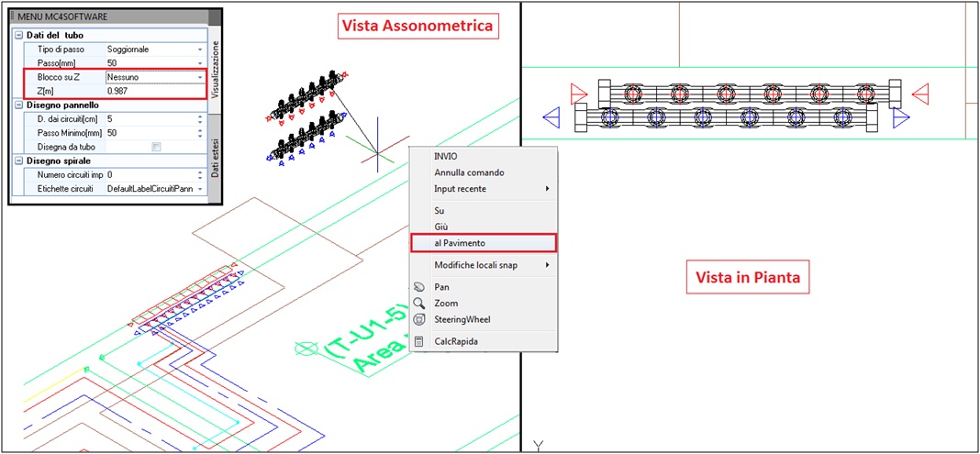The height and width of the screenshot is (454, 980).
Task: Adjust the Numero circuiti imp stepper
Action: (199, 174)
